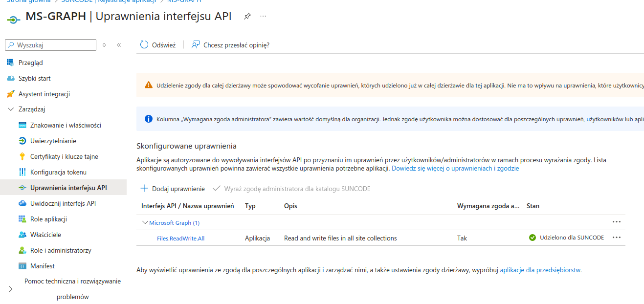Image resolution: width=644 pixels, height=304 pixels.
Task: Open the ellipsis menu for Microsoft Graph row
Action: 616,222
